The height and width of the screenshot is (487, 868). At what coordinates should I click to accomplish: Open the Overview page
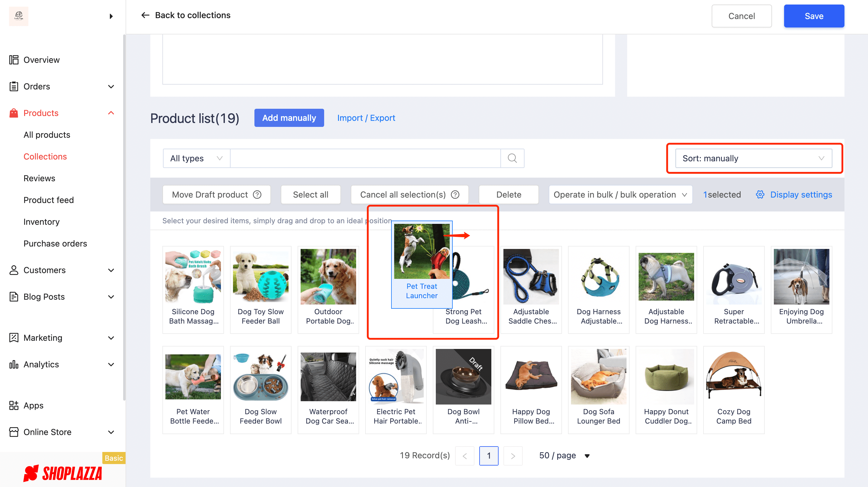click(x=41, y=60)
